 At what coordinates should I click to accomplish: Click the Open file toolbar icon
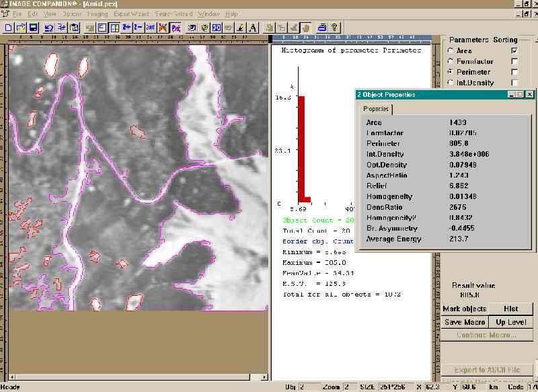20,28
